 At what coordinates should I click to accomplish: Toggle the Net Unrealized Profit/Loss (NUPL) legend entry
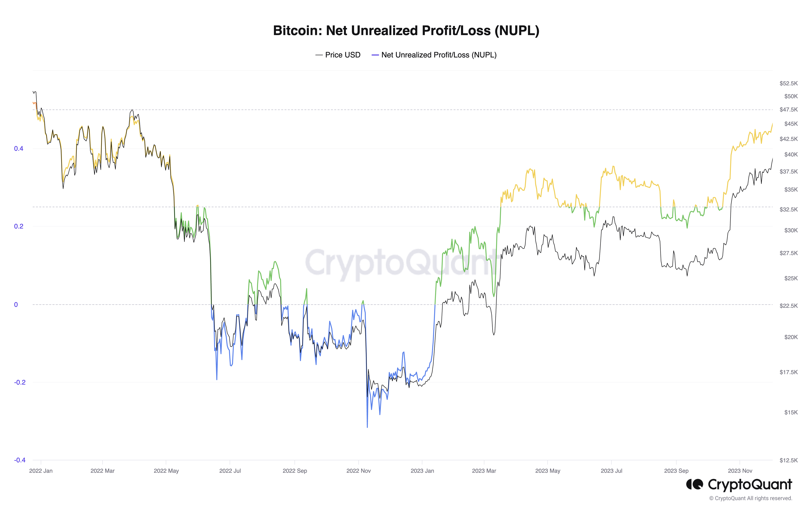coord(434,55)
